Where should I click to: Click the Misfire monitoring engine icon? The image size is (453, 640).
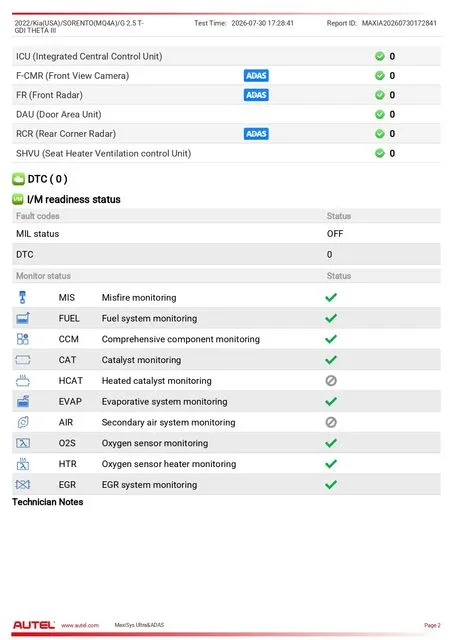point(23,297)
